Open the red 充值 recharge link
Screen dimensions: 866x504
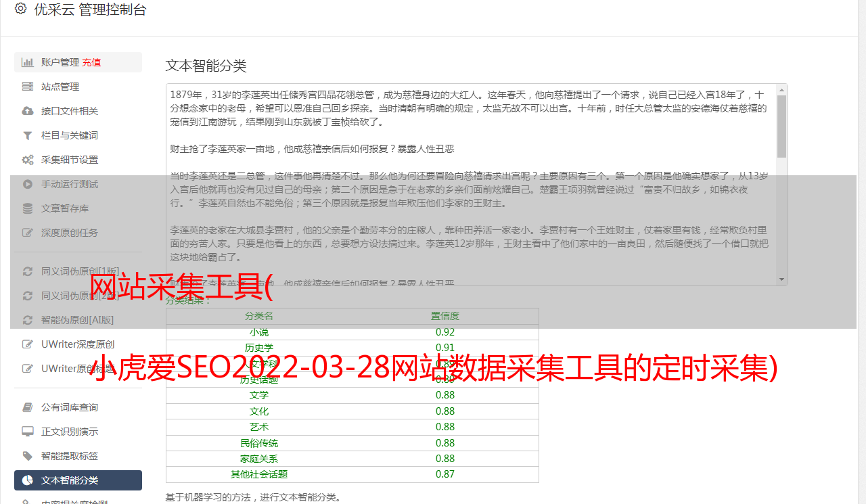(92, 62)
